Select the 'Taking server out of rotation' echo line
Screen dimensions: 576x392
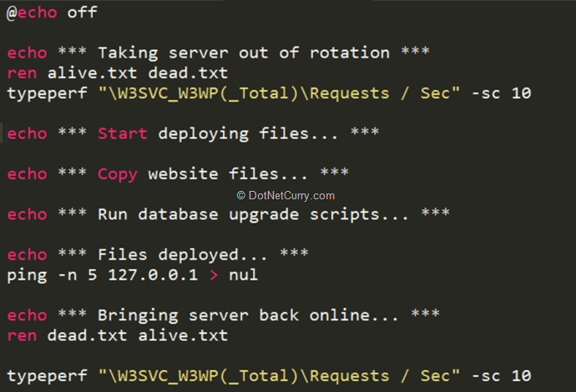tap(218, 53)
